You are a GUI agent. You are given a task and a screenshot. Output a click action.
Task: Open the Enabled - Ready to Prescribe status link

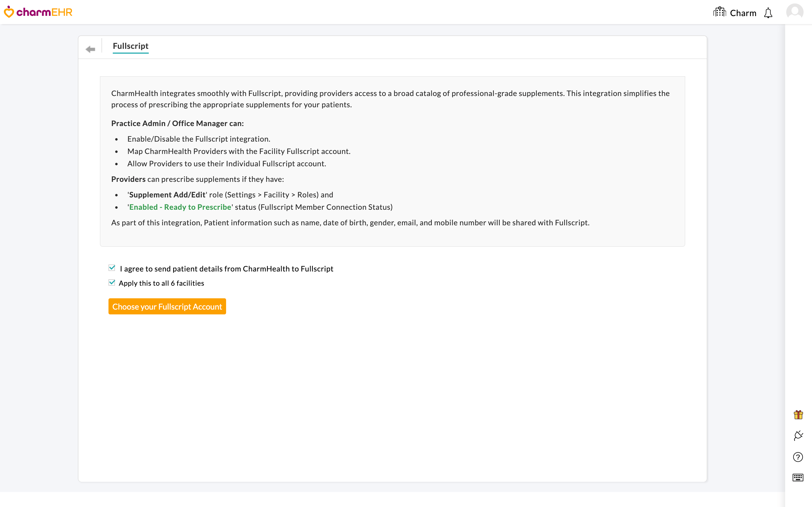coord(180,207)
